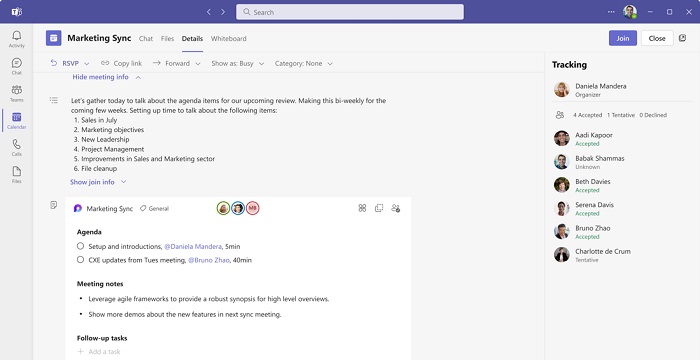Select attendee Bruno Zhao in Tracking list

pos(622,231)
